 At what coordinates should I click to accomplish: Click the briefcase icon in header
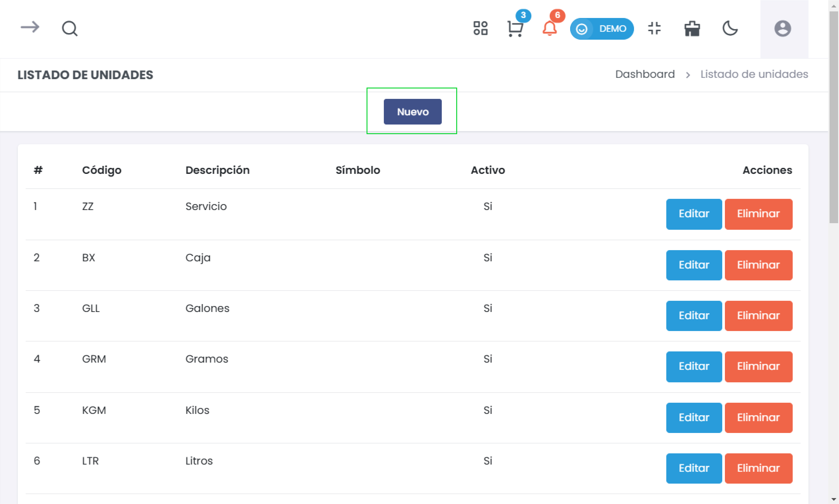(x=692, y=28)
